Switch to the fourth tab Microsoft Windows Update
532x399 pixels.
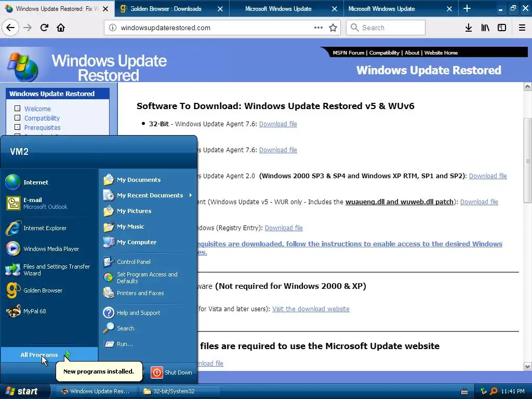[402, 8]
